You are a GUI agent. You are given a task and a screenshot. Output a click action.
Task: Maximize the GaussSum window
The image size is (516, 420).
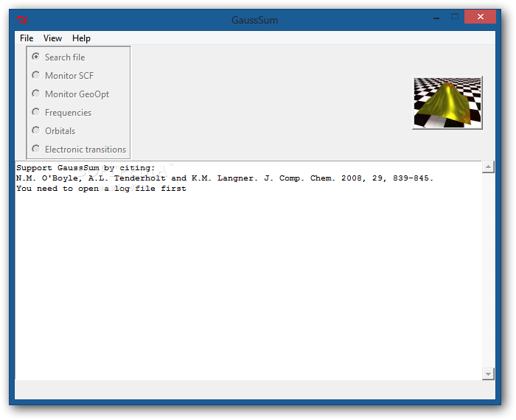coord(455,17)
